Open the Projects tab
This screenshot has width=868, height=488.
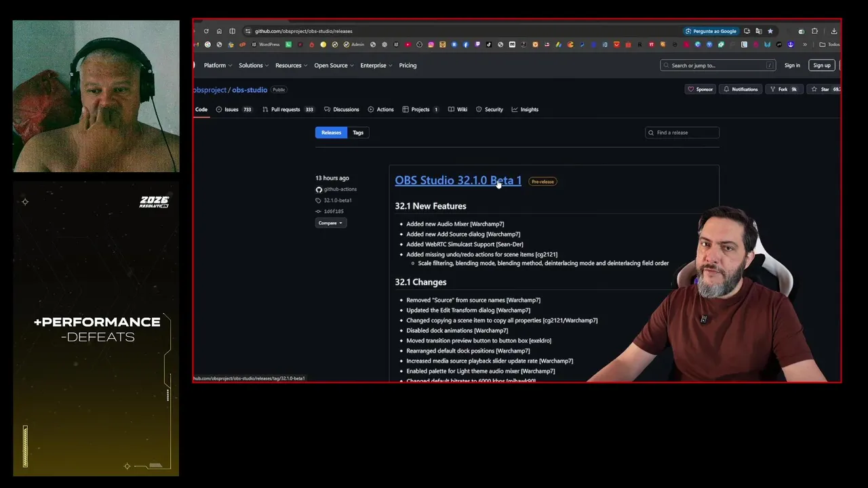point(420,110)
